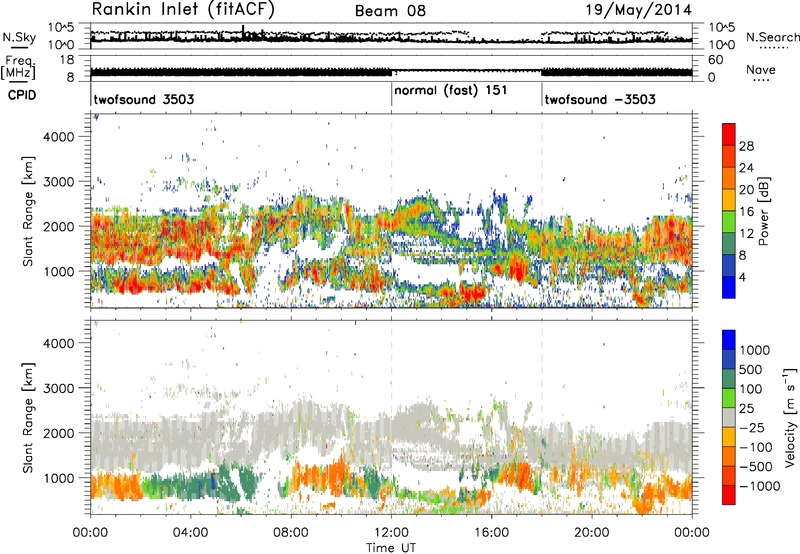Click the 'Beam 08' label
Viewport: 800px width, 554px height.
click(x=390, y=11)
